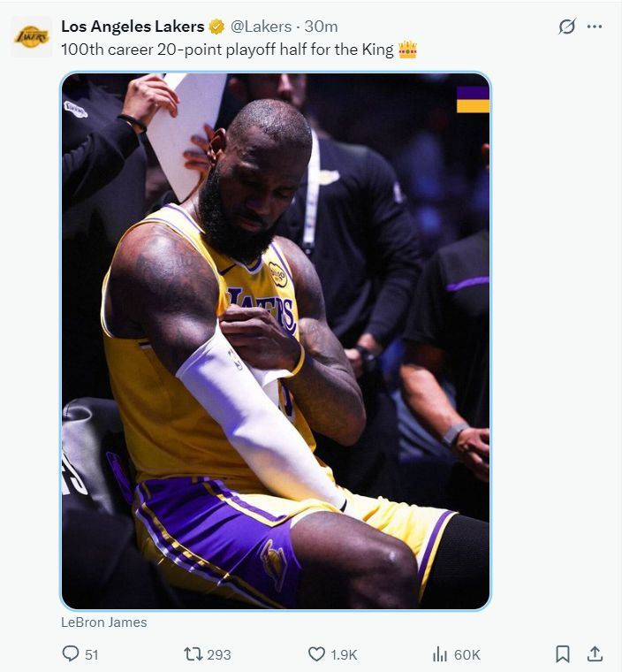Image resolution: width=622 pixels, height=672 pixels.
Task: Click the reply speech bubble icon
Action: pyautogui.click(x=71, y=653)
